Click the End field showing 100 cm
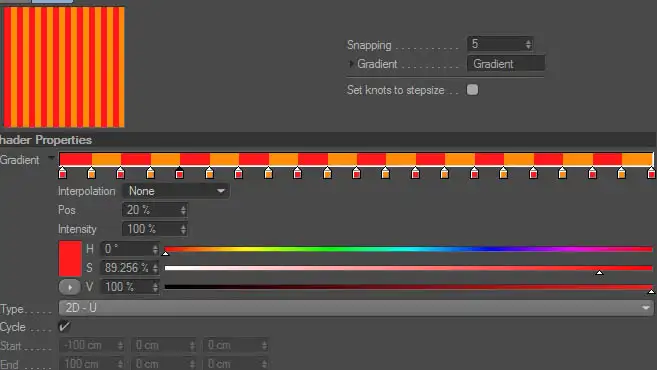 pyautogui.click(x=92, y=364)
